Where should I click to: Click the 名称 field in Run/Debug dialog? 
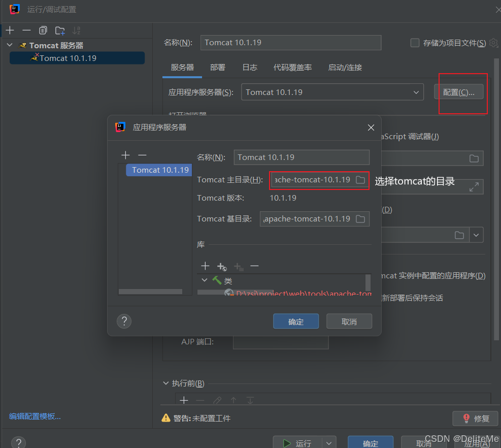coord(291,43)
